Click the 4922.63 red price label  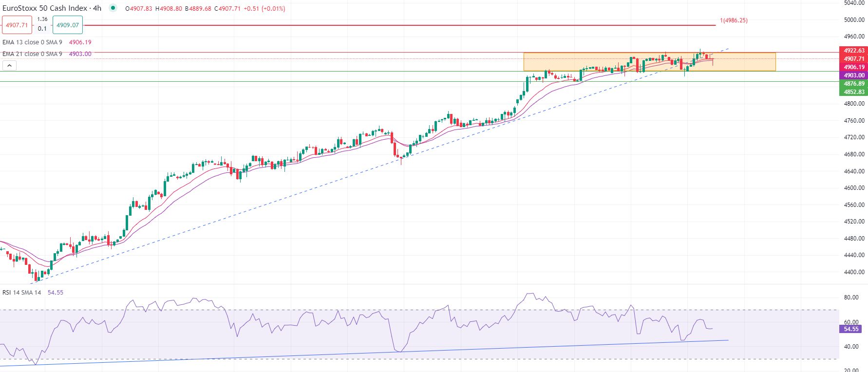(854, 51)
